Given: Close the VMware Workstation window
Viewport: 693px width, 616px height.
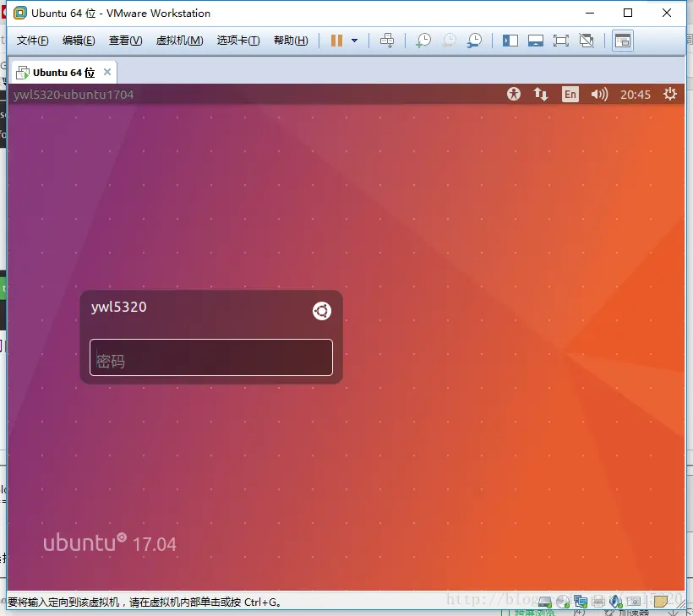Looking at the screenshot, I should 667,13.
